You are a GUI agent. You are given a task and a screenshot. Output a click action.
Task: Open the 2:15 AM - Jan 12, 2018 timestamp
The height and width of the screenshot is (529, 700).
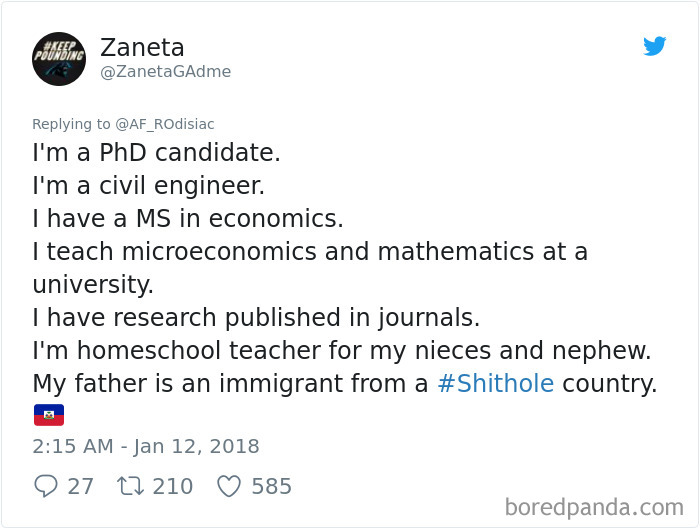tap(146, 446)
